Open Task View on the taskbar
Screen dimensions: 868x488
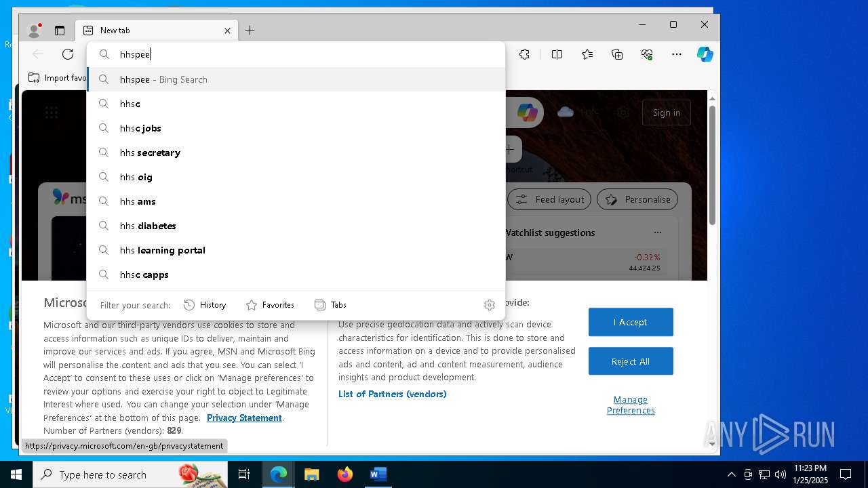click(x=244, y=474)
